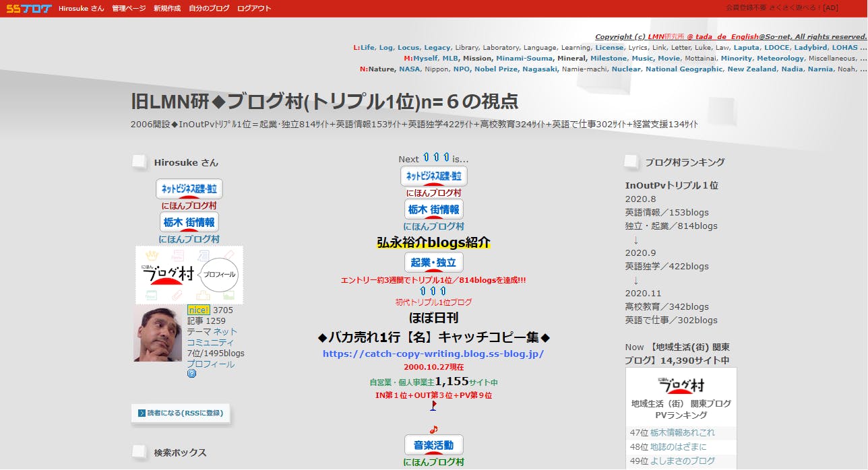The image size is (868, 470).
Task: Click the left sidebar 栃木 街情報 badge
Action: point(189,222)
